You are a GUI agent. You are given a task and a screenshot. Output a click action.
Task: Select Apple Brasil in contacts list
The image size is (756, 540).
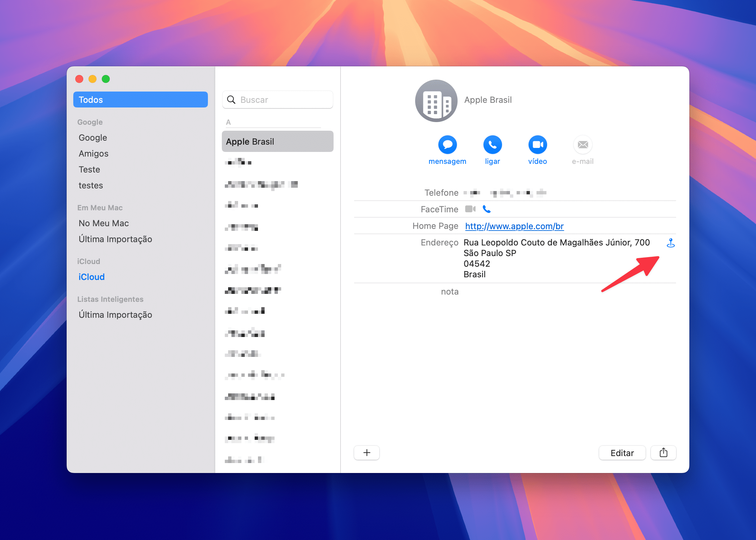click(278, 141)
